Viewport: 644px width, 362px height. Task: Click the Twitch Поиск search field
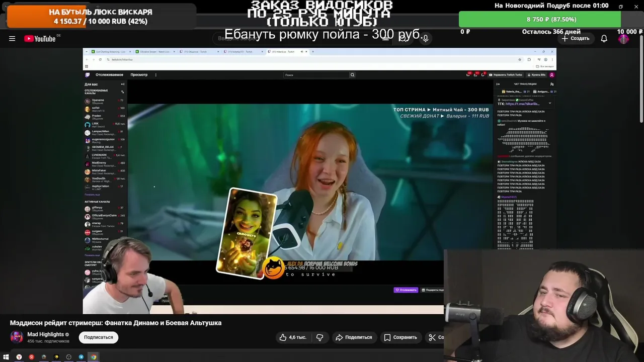(x=316, y=75)
